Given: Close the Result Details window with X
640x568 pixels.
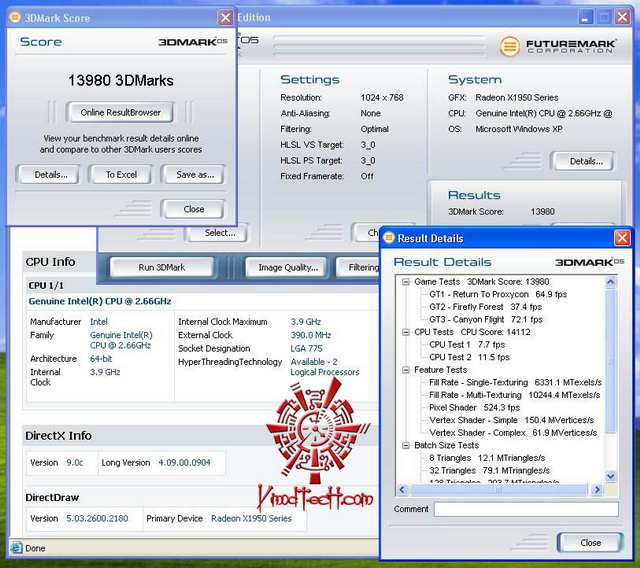Looking at the screenshot, I should (622, 238).
